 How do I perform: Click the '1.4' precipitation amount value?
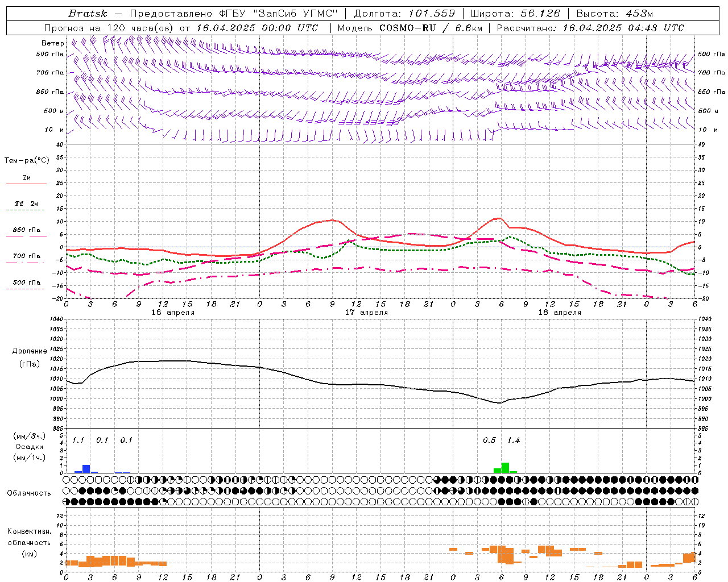point(514,440)
